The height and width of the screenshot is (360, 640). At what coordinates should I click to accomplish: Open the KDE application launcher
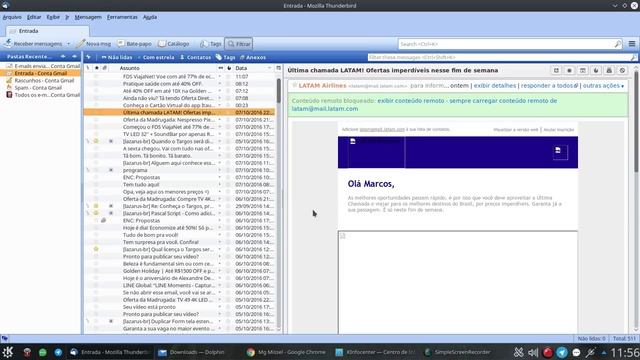(7, 352)
